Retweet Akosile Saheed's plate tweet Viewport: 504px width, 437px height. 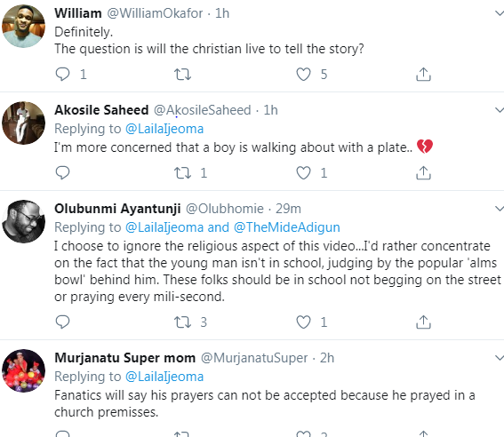click(182, 172)
